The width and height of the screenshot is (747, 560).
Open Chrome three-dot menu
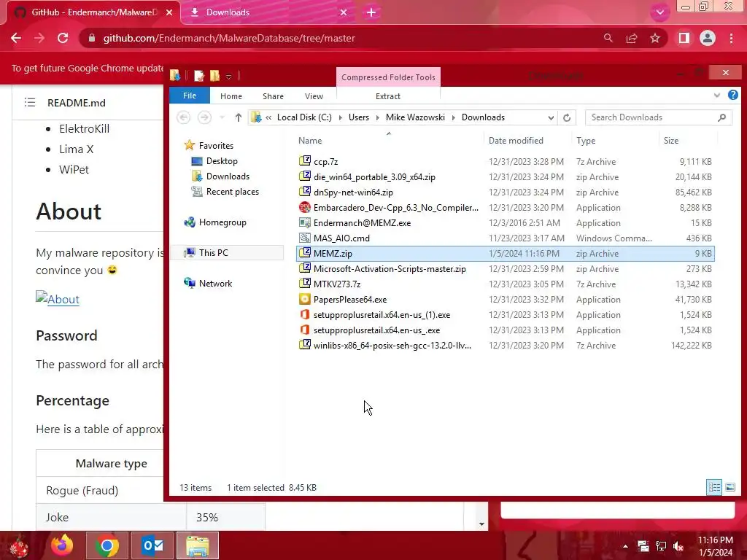pyautogui.click(x=731, y=38)
